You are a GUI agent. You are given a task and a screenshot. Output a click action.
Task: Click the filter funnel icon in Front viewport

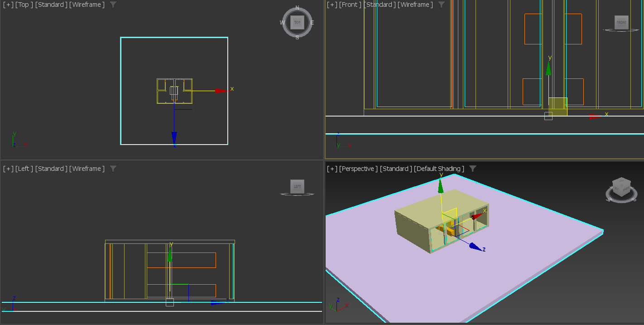(442, 5)
